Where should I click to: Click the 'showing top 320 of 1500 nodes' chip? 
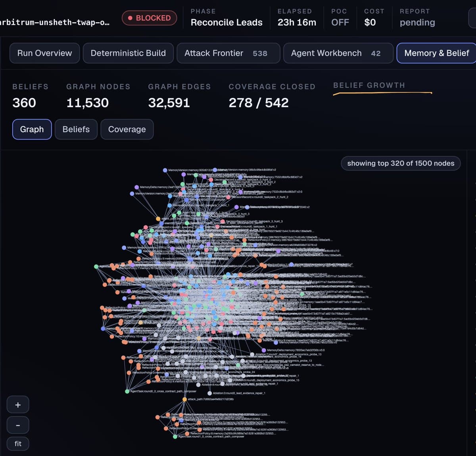401,163
